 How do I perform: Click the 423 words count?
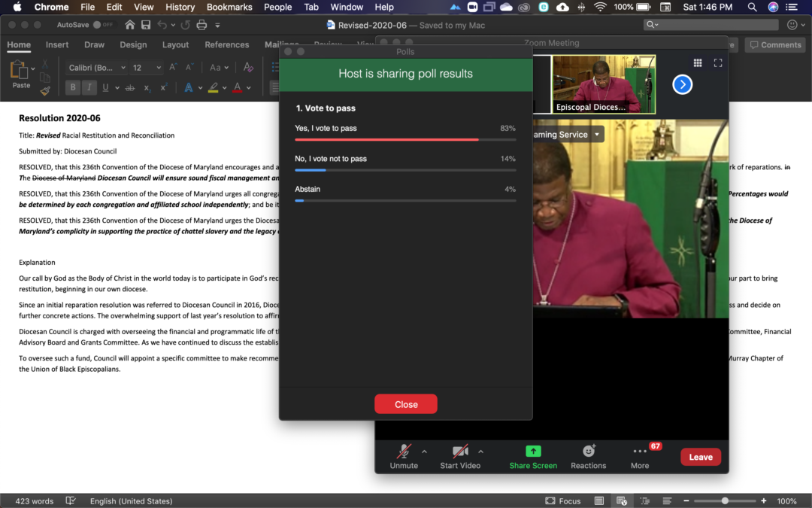34,500
